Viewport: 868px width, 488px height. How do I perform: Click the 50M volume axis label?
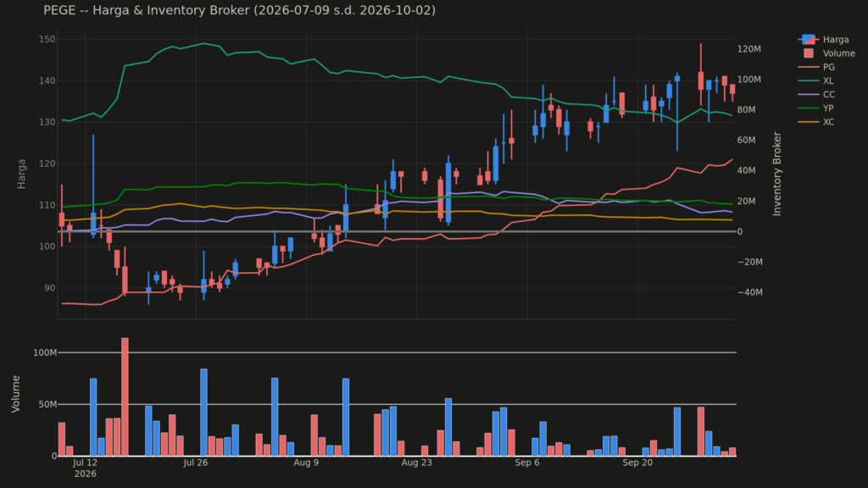(47, 404)
